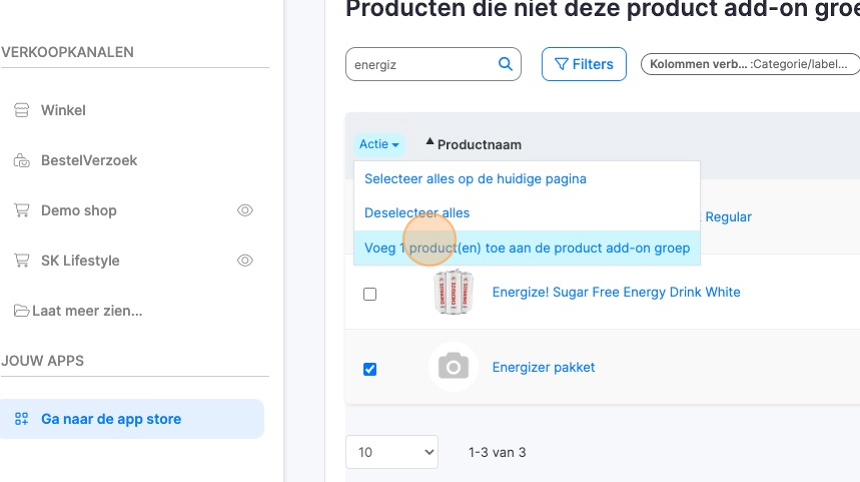Click the SK Lifestyle cart icon
Viewport: 860px width, 482px height.
(21, 260)
